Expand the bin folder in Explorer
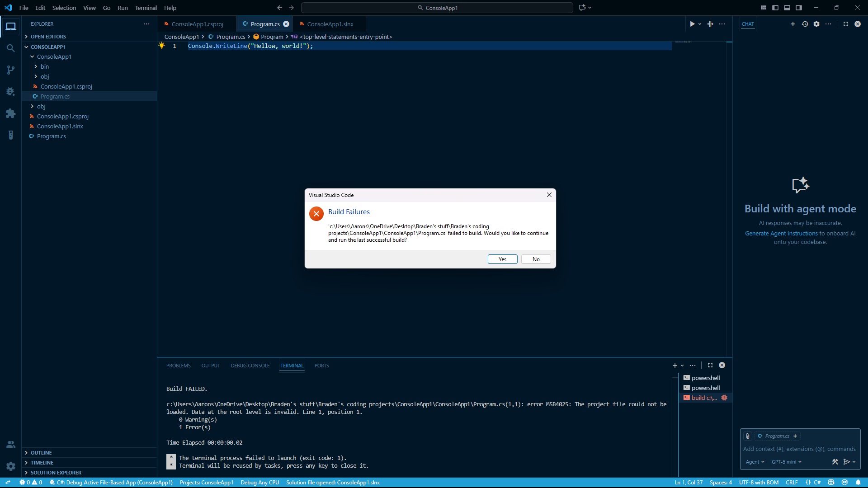 pyautogui.click(x=44, y=66)
